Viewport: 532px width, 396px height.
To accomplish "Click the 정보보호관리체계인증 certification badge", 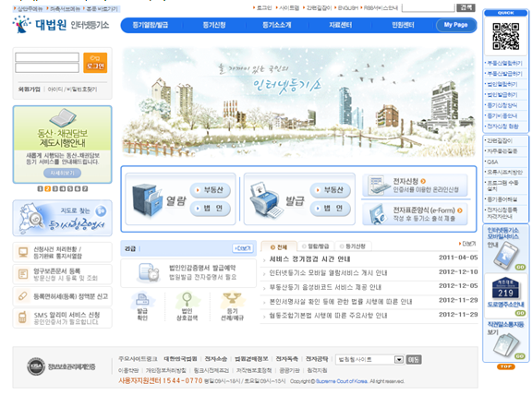I will (61, 366).
